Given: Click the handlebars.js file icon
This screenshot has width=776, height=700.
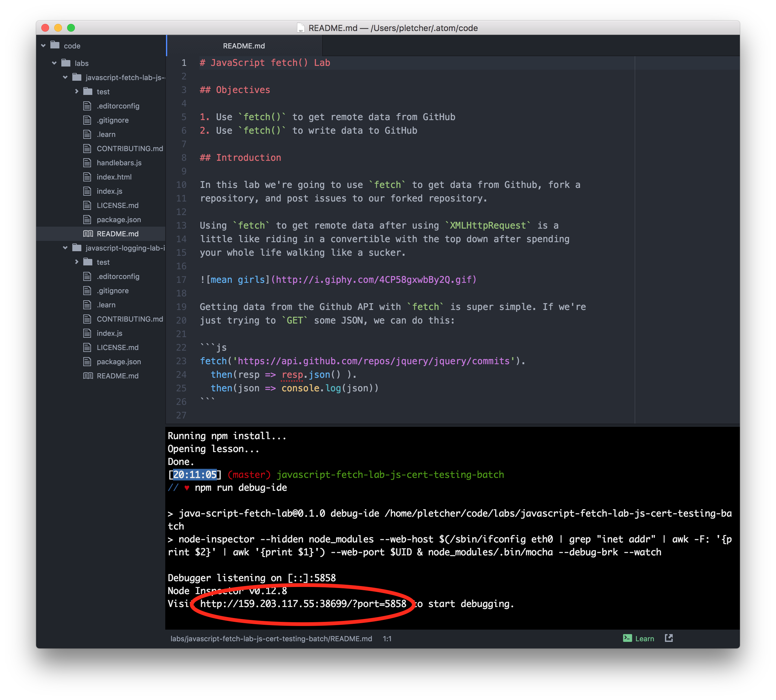Looking at the screenshot, I should pos(88,163).
